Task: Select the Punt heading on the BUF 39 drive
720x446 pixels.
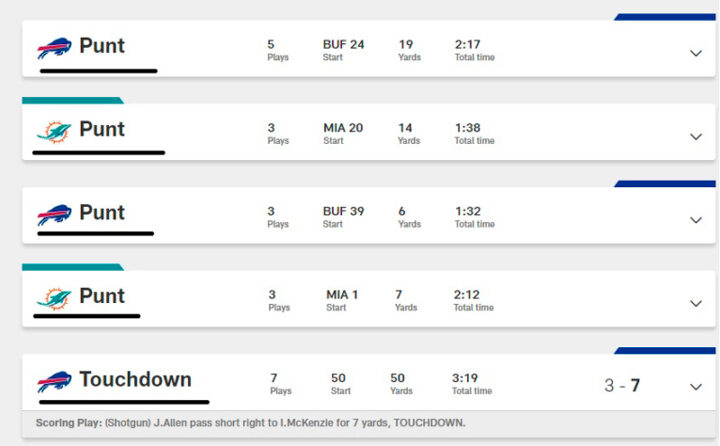Action: point(102,213)
